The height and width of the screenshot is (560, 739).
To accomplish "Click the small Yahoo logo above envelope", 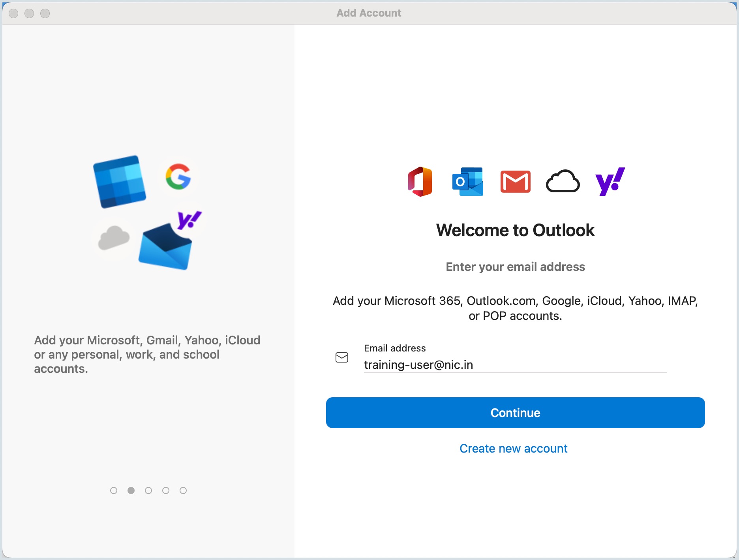I will click(x=189, y=220).
